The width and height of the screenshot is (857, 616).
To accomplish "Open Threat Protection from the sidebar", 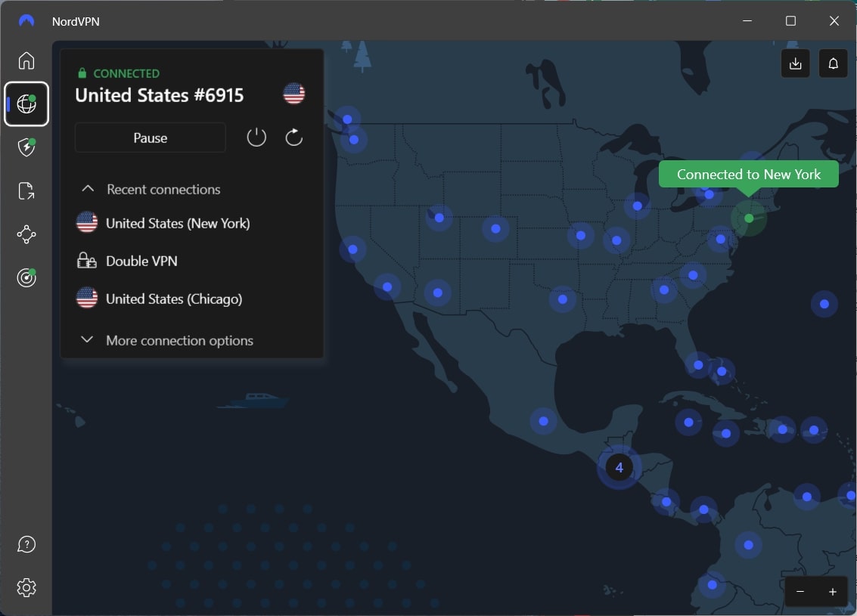I will point(26,147).
